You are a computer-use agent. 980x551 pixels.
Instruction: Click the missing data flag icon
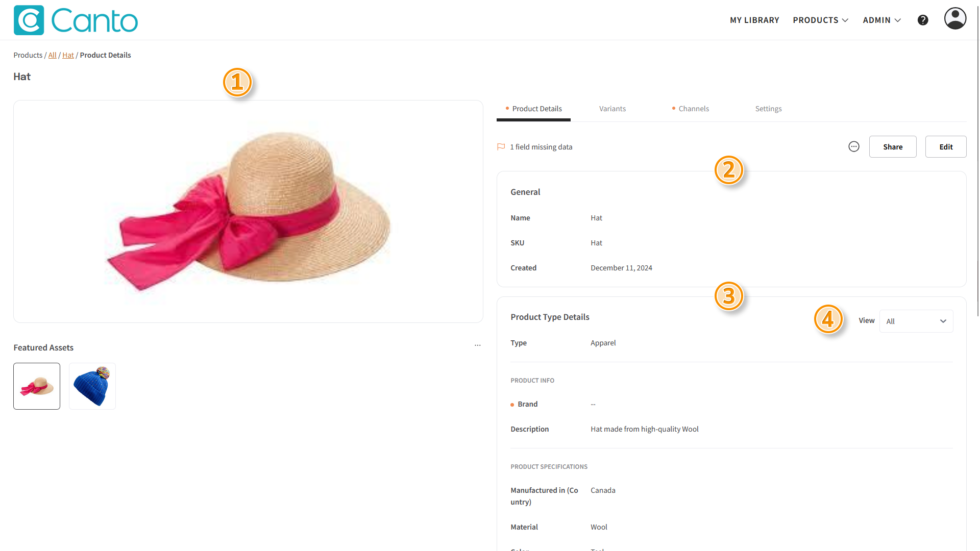click(501, 147)
